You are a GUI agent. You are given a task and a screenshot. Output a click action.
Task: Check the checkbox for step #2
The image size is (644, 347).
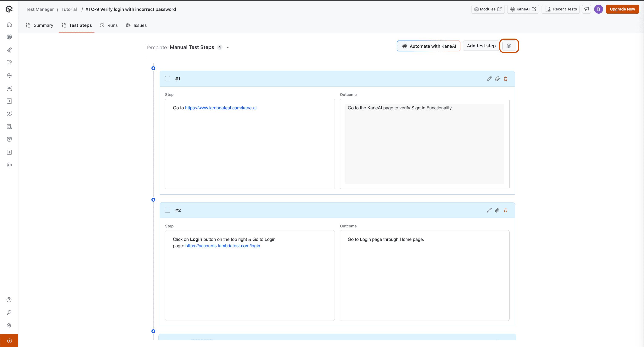(168, 210)
